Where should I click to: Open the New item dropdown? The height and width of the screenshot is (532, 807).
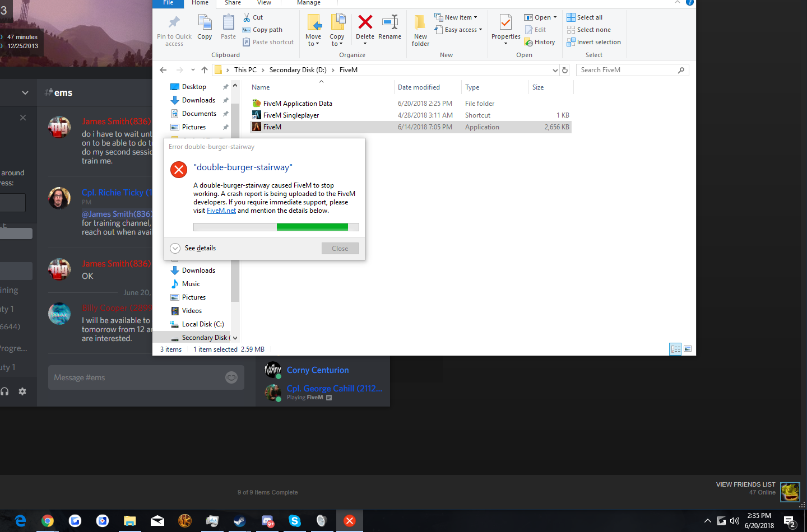(456, 17)
